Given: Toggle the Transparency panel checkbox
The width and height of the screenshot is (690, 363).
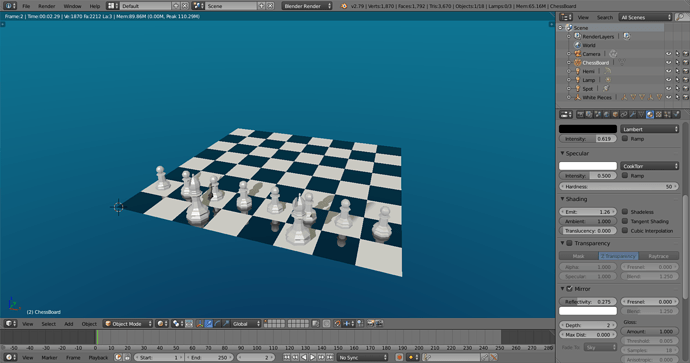Looking at the screenshot, I should point(569,243).
